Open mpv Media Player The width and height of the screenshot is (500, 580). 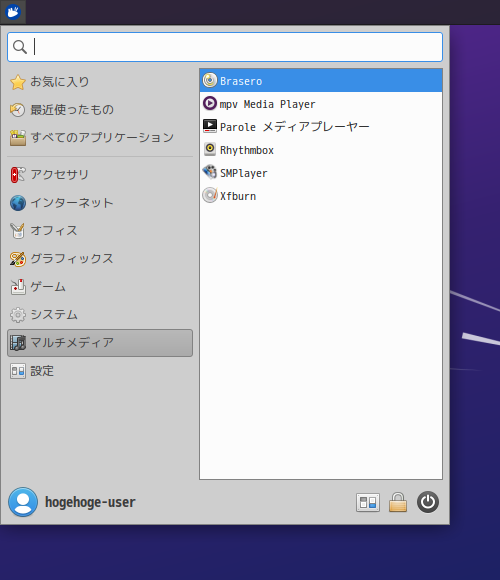tap(321, 104)
